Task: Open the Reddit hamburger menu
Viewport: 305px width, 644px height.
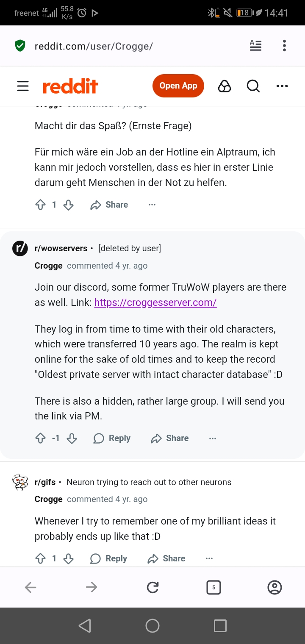Action: (23, 86)
